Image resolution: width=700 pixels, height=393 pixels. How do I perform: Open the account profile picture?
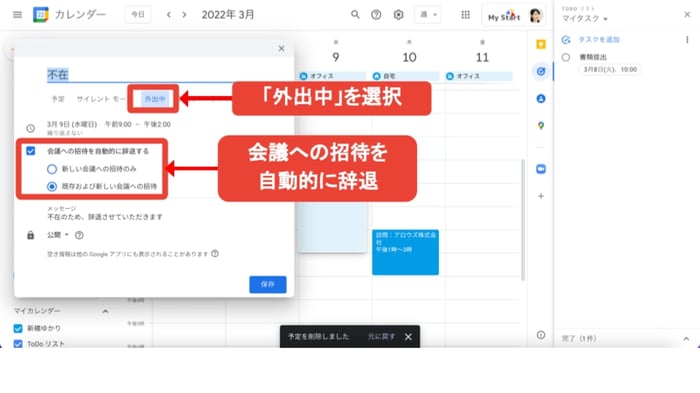click(x=535, y=15)
